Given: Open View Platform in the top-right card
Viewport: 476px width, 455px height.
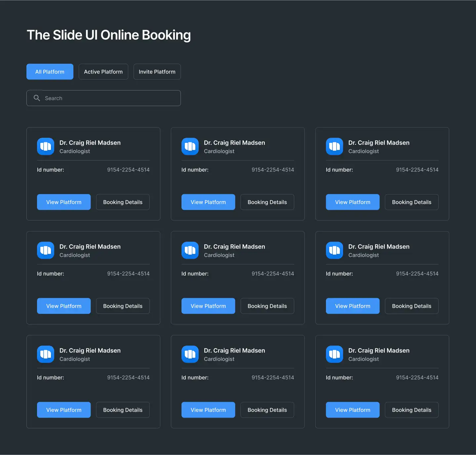Looking at the screenshot, I should click(x=353, y=202).
